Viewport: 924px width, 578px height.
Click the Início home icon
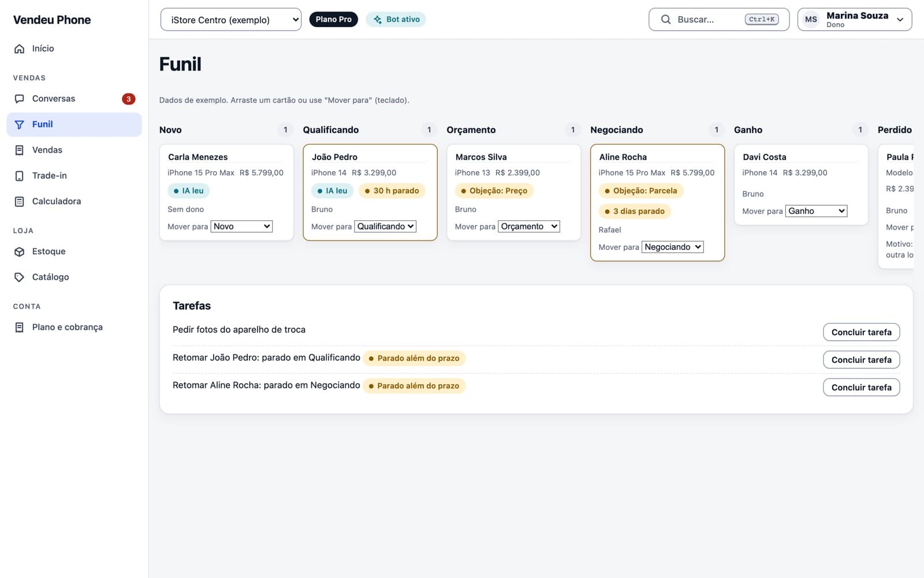(19, 49)
